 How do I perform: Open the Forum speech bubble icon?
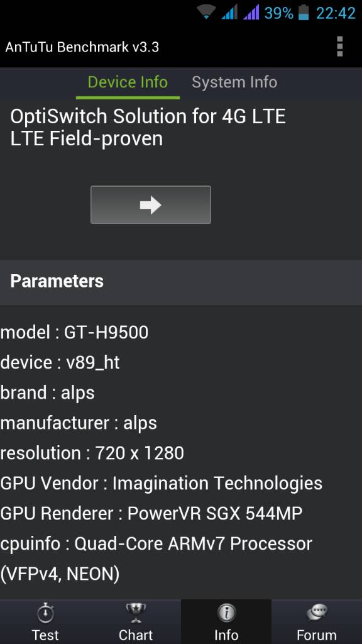coord(317,614)
